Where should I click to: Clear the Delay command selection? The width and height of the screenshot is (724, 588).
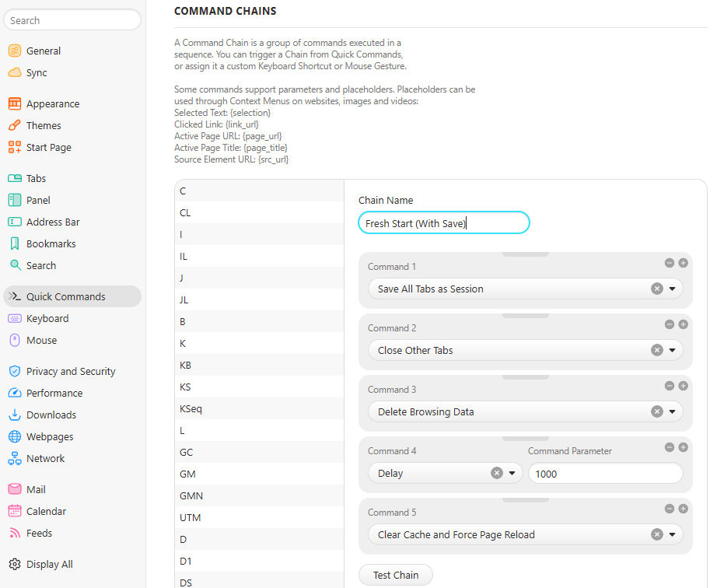coord(496,473)
